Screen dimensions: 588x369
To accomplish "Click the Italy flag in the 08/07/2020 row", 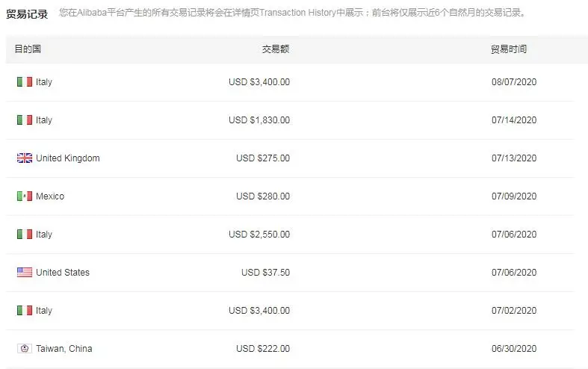I will [x=24, y=82].
